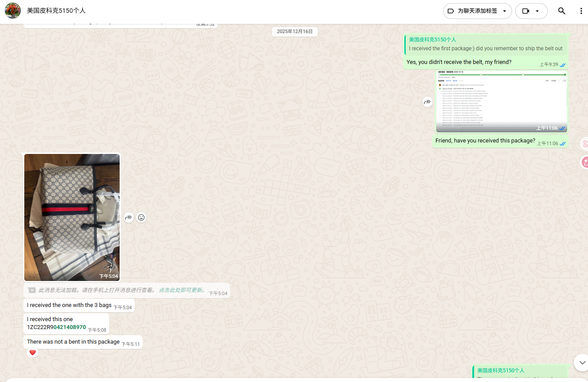This screenshot has width=588, height=382.
Task: Search within this chat
Action: click(562, 11)
